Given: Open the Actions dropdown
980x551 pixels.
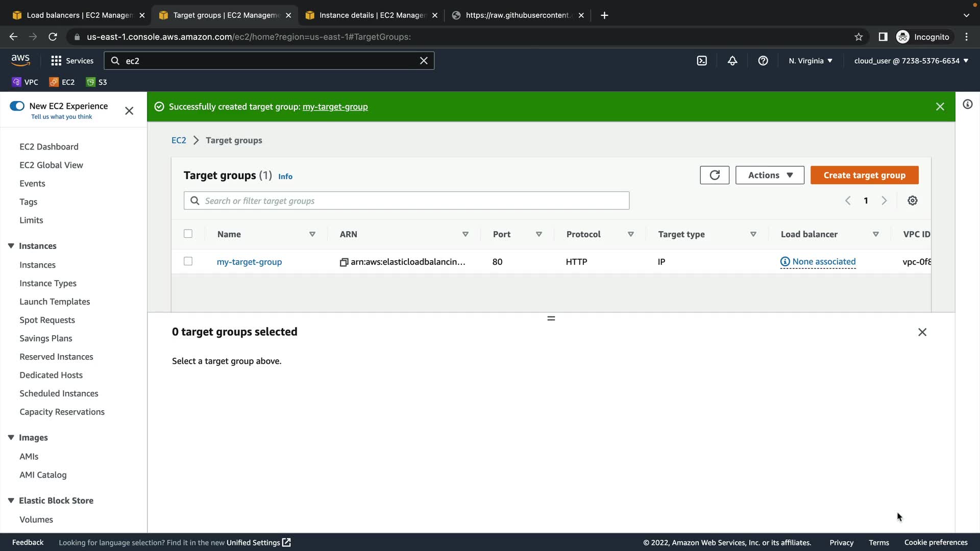Looking at the screenshot, I should click(x=769, y=175).
